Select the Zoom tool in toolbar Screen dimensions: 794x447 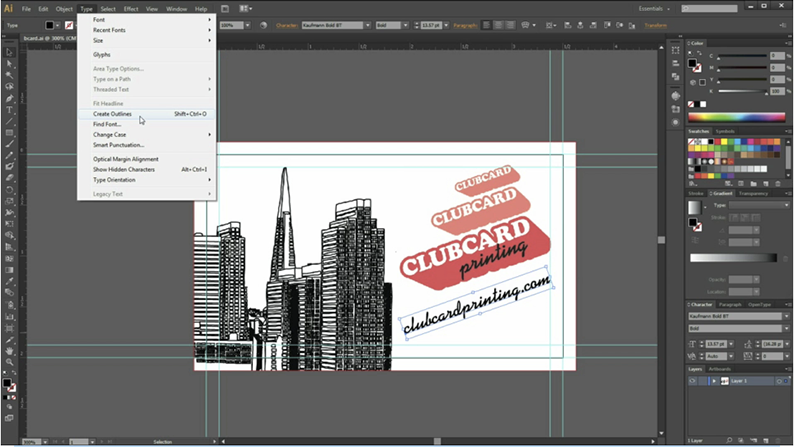tap(9, 364)
